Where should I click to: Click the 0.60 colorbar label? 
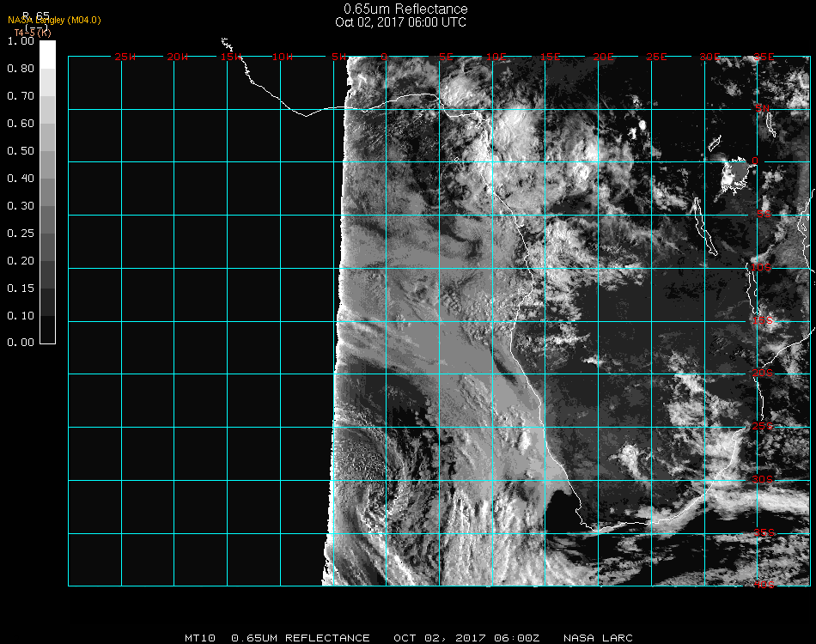click(21, 124)
